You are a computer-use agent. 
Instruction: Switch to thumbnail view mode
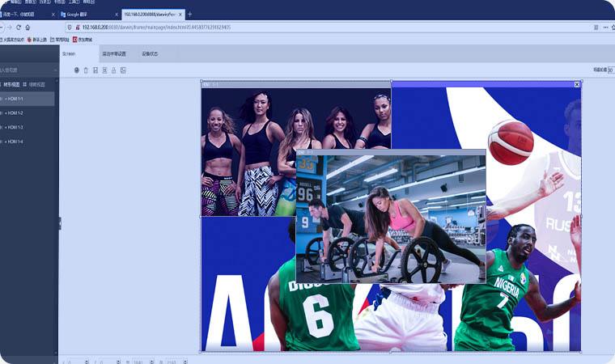pos(34,84)
